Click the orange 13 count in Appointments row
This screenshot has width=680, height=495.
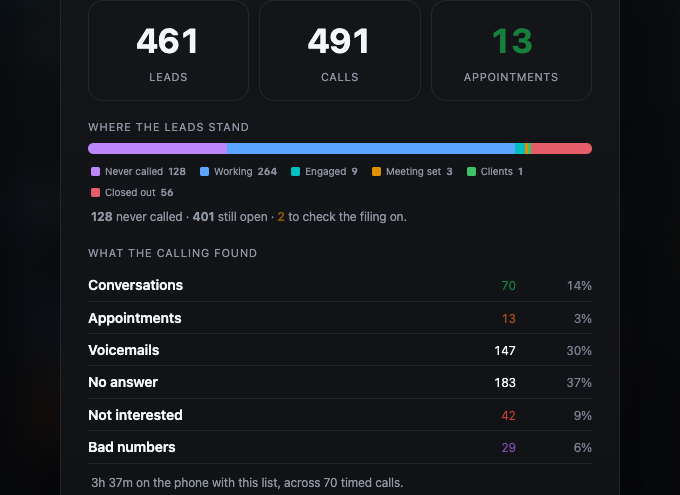point(509,318)
